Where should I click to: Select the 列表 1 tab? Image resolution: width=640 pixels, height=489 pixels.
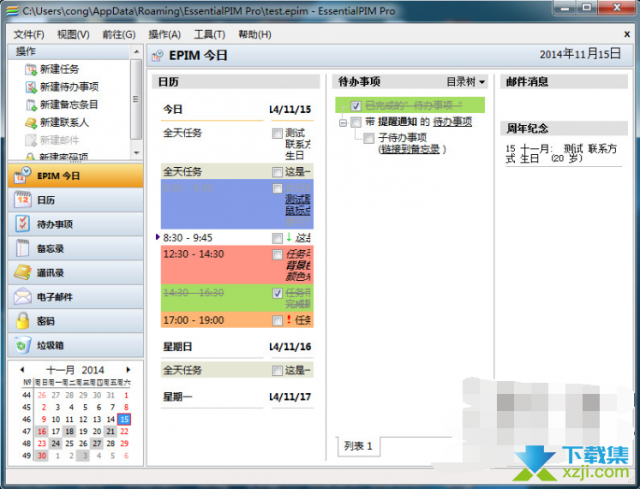click(358, 446)
